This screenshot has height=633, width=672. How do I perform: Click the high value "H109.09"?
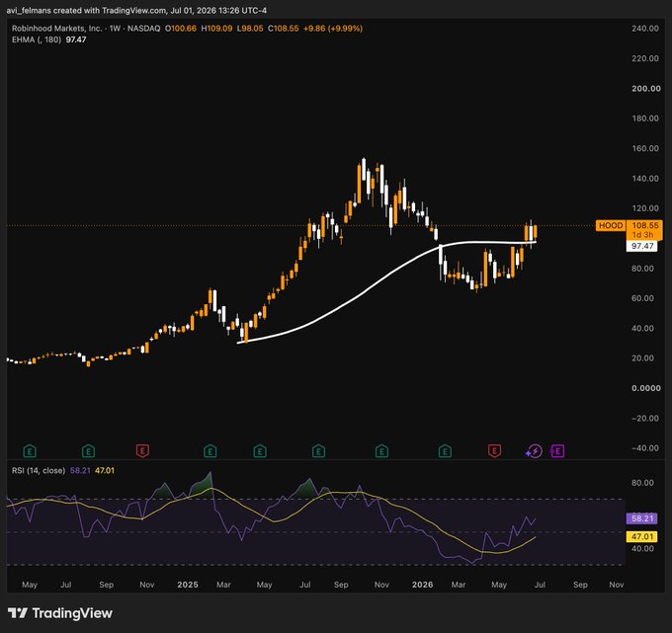pos(216,29)
